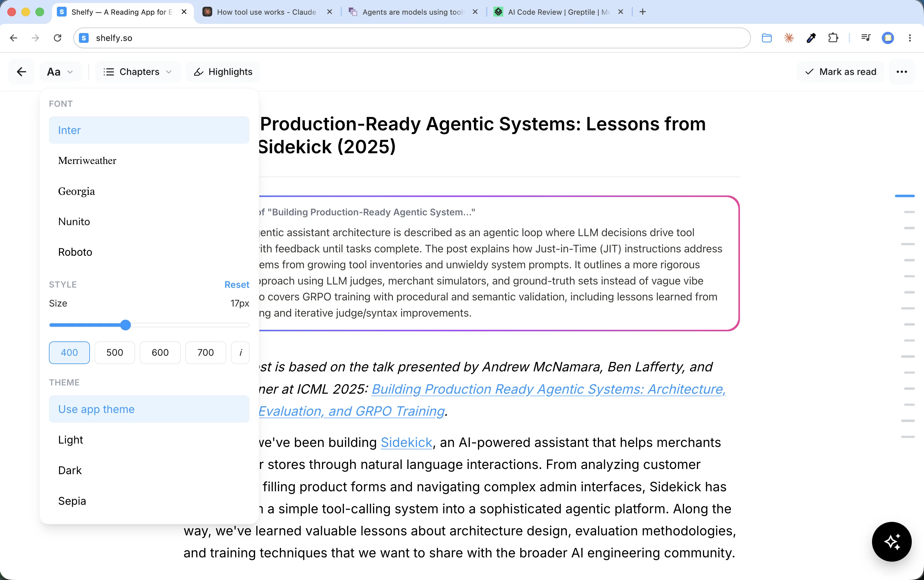Jump to the first highlighted outline marker
924x580 pixels.
pos(905,196)
